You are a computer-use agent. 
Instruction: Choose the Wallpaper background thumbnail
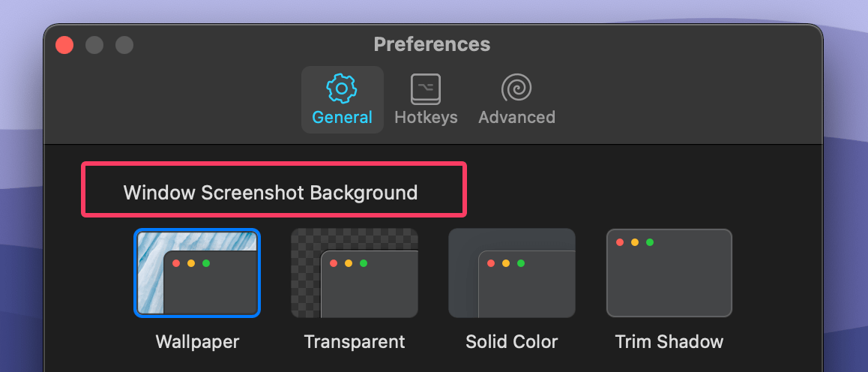tap(197, 273)
